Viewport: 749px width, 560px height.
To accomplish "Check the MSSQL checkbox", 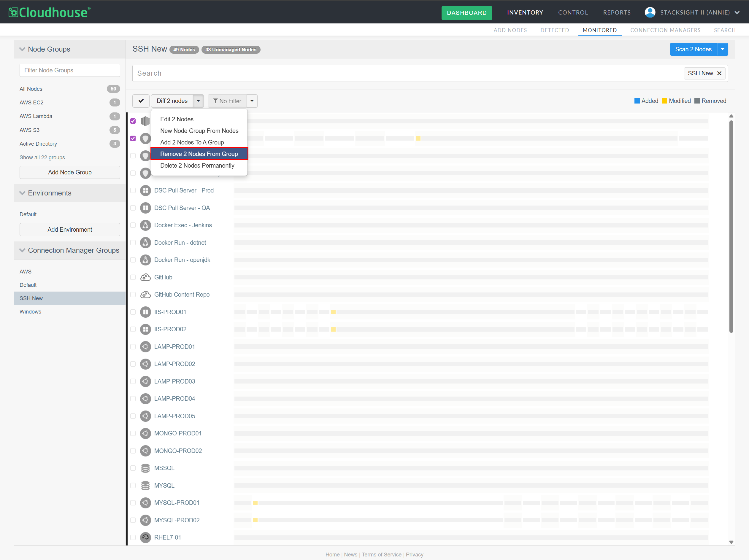I will click(x=133, y=468).
